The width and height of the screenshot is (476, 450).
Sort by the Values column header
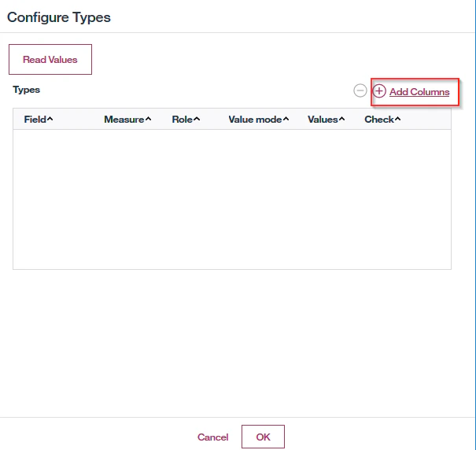tap(326, 120)
